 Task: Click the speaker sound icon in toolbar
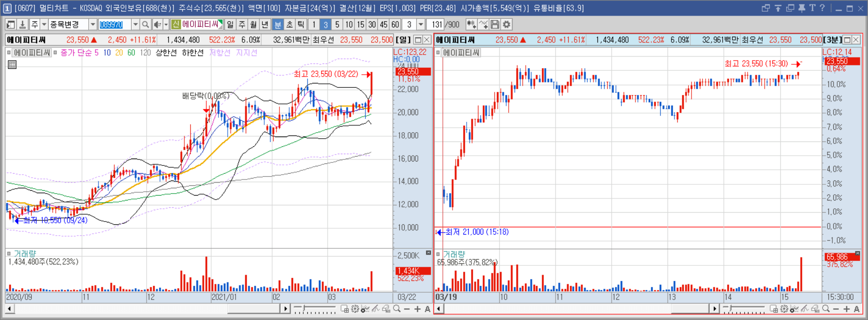click(158, 24)
